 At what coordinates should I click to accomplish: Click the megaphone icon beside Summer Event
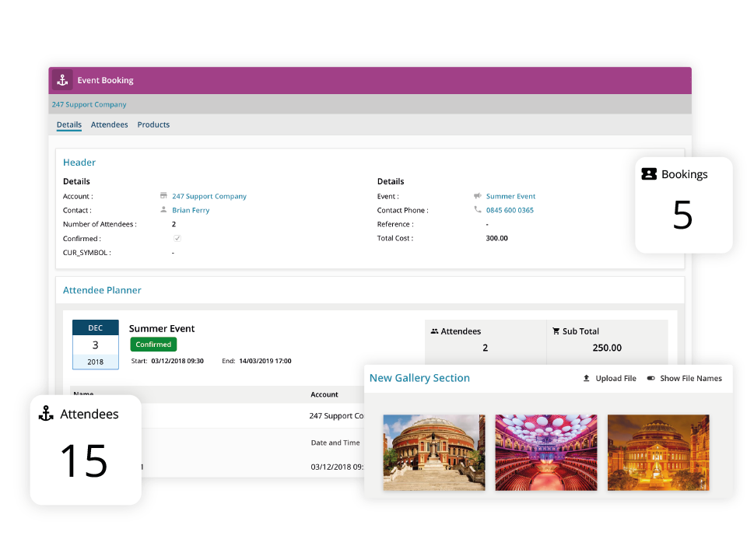(x=477, y=196)
